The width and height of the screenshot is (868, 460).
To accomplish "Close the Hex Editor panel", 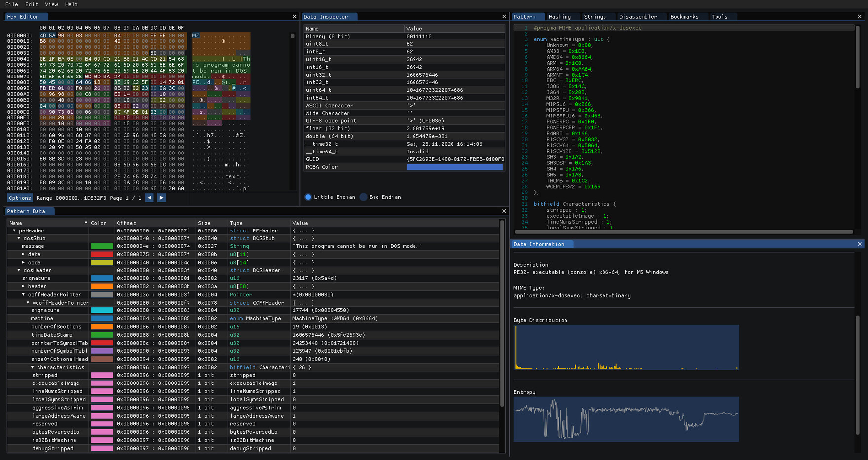I will click(295, 17).
